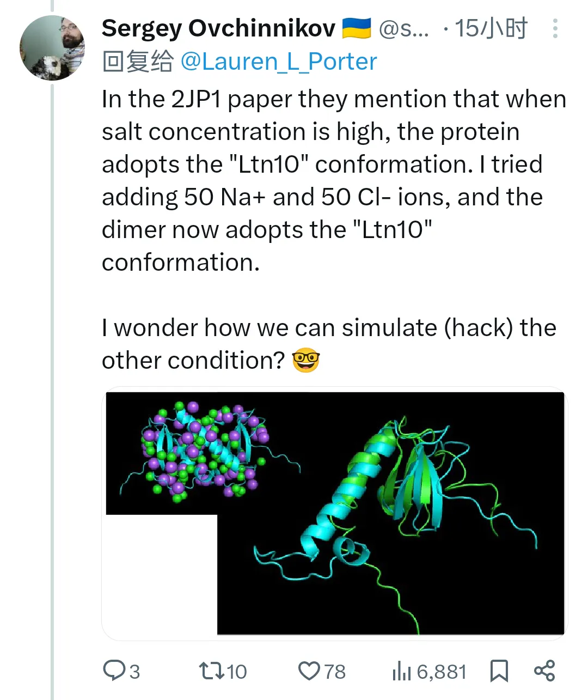Viewport: 588px width, 700px height.
Task: Tap the share icon under the tweet
Action: pos(544,671)
